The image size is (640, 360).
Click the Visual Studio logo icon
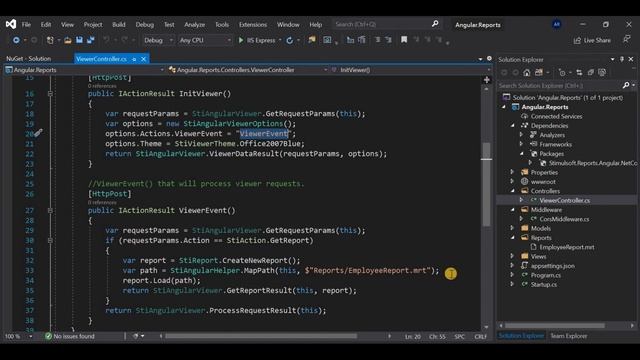click(x=11, y=24)
